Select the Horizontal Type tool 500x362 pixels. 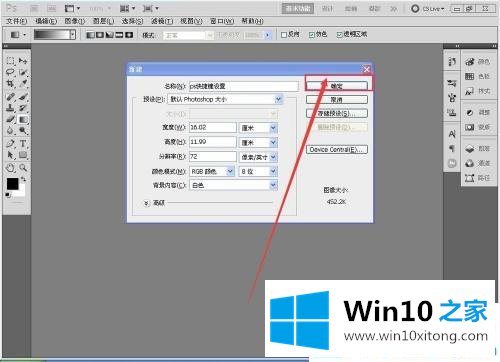tap(23, 144)
